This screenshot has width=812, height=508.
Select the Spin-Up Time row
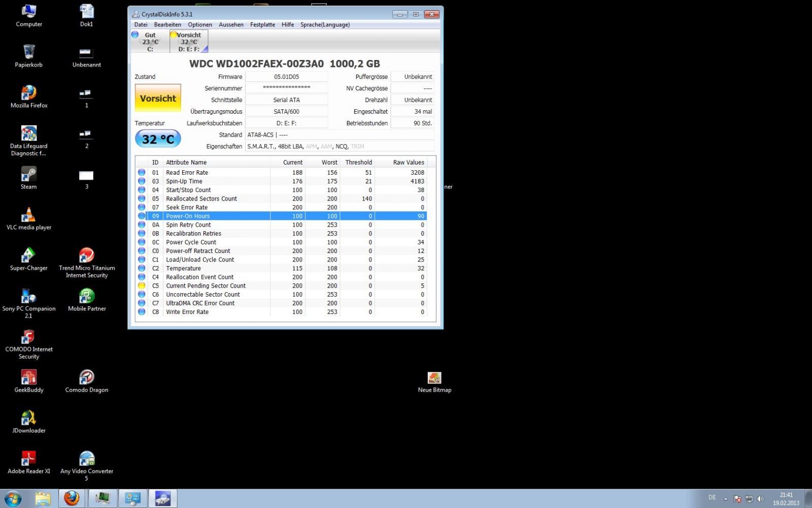281,181
